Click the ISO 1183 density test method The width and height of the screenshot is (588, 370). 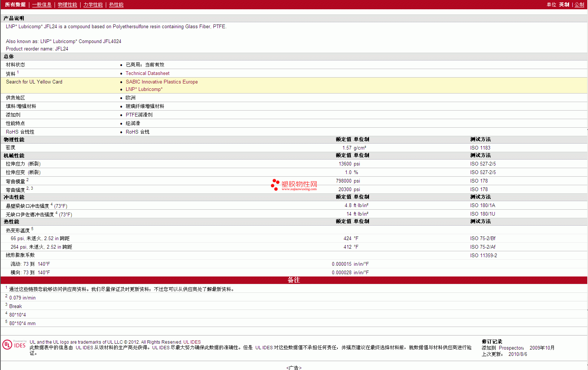pyautogui.click(x=480, y=148)
